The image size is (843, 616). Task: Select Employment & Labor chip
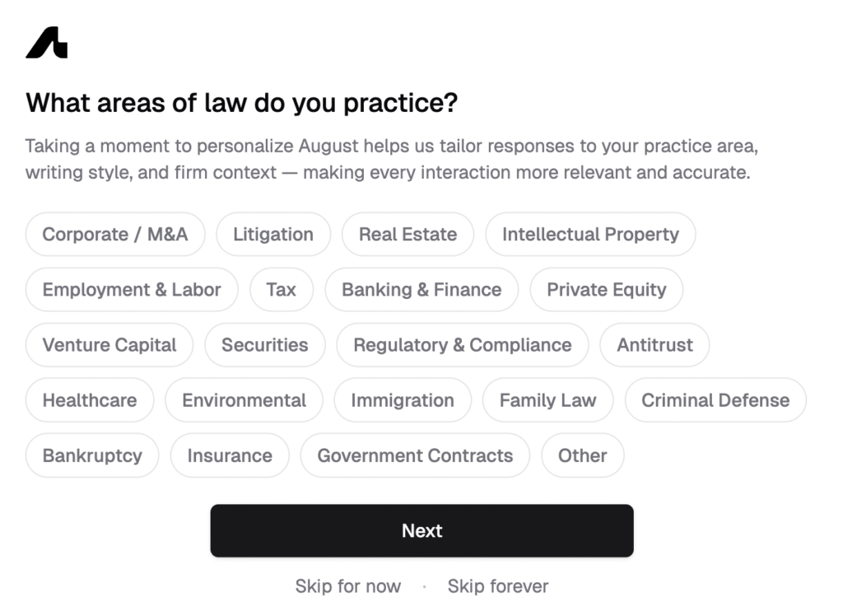132,290
